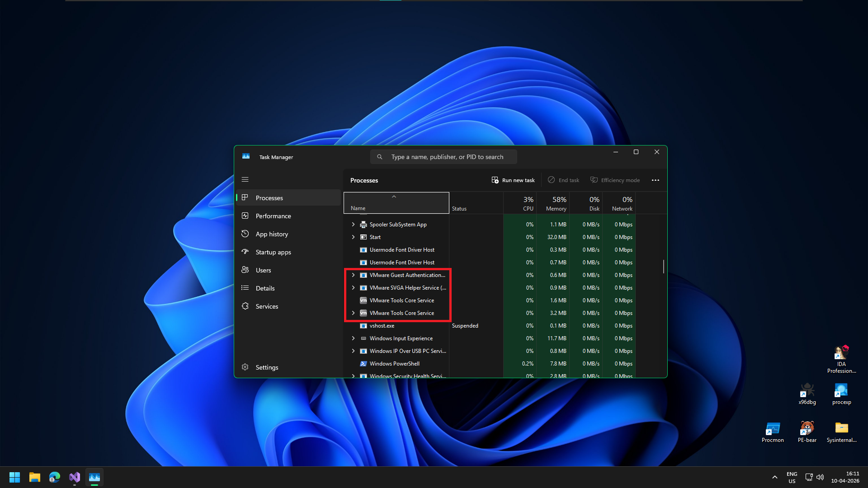Image resolution: width=868 pixels, height=488 pixels.
Task: Expand the VMware SVGA Helper Service row
Action: tap(353, 287)
